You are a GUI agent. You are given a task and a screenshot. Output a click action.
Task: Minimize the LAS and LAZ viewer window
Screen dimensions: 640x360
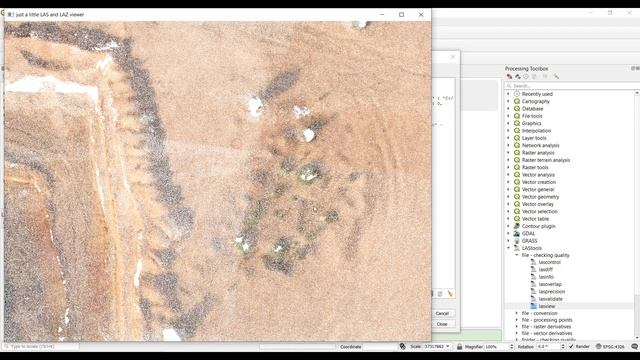click(x=382, y=14)
